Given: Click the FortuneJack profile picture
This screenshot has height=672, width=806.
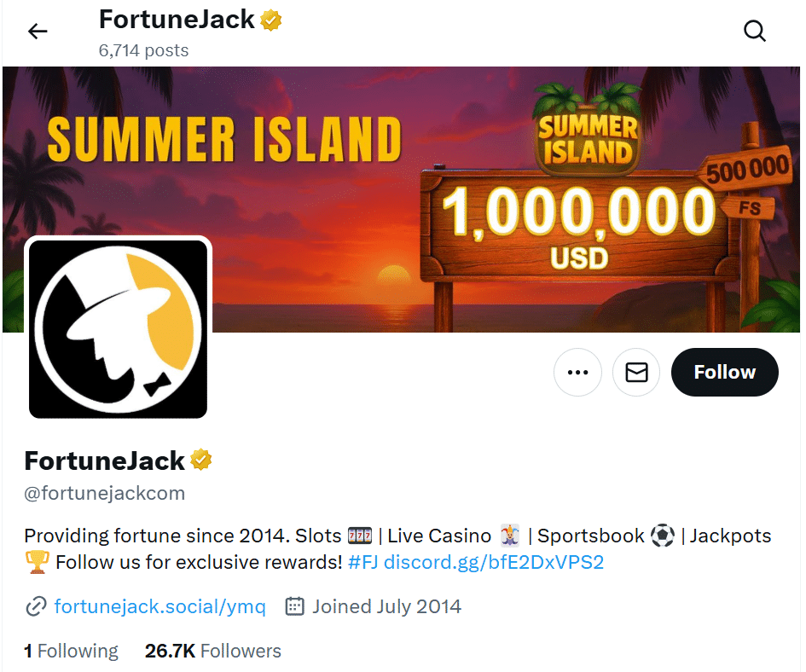Looking at the screenshot, I should pyautogui.click(x=118, y=329).
